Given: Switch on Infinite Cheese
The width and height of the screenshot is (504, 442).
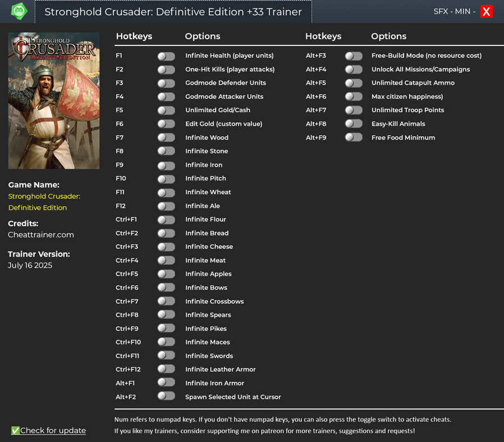Looking at the screenshot, I should click(x=166, y=247).
